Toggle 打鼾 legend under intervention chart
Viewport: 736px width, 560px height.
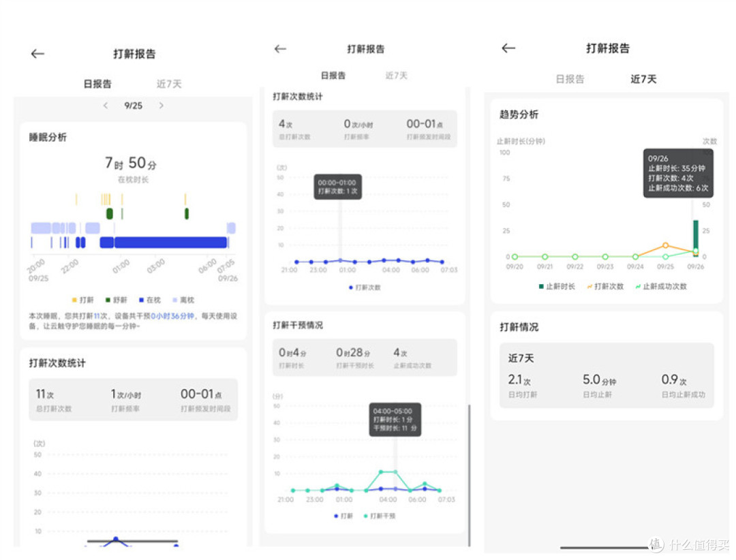(x=343, y=516)
